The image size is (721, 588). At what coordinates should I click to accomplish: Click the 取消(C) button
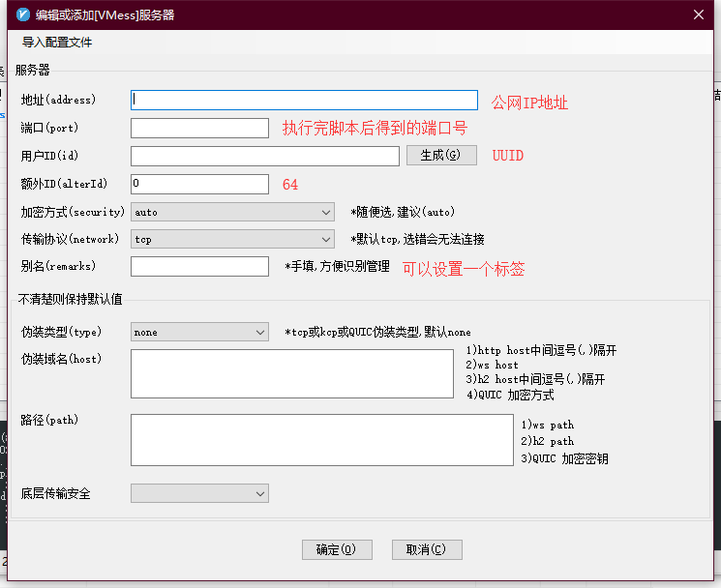(427, 549)
